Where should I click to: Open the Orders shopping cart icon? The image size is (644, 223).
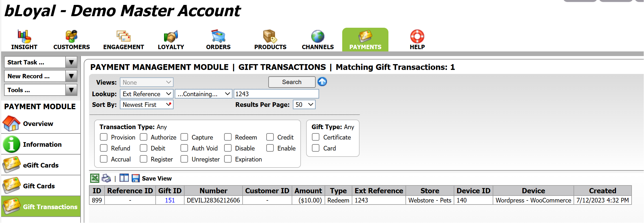pyautogui.click(x=218, y=36)
